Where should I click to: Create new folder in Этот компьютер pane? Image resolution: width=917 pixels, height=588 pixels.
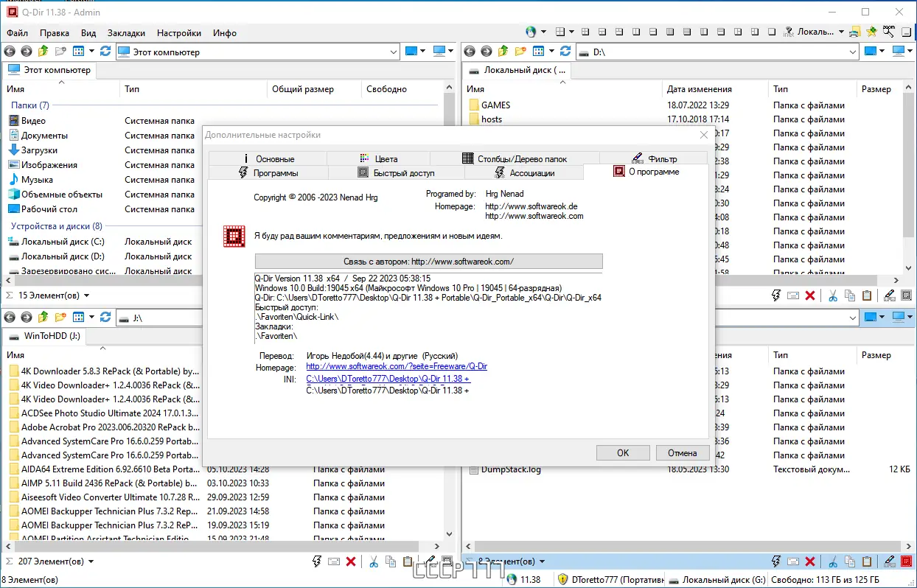coord(60,51)
